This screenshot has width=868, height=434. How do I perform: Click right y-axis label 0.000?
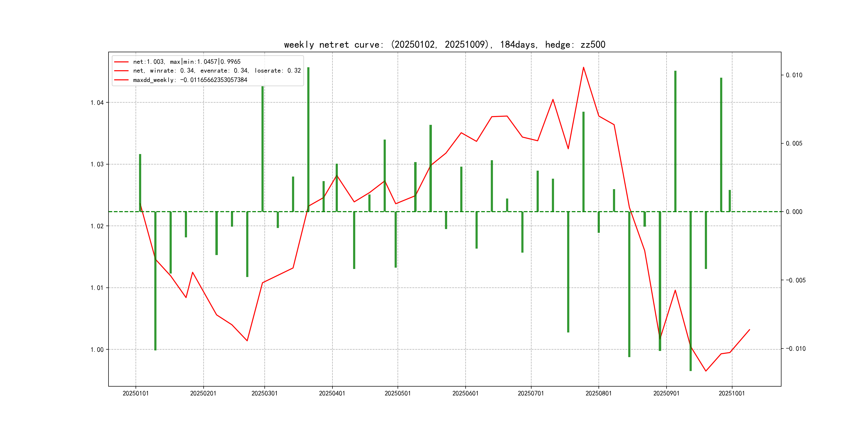click(794, 212)
